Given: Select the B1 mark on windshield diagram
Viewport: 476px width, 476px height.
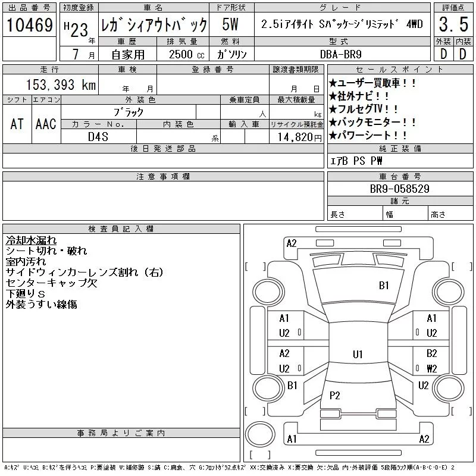Looking at the screenshot, I should (384, 286).
